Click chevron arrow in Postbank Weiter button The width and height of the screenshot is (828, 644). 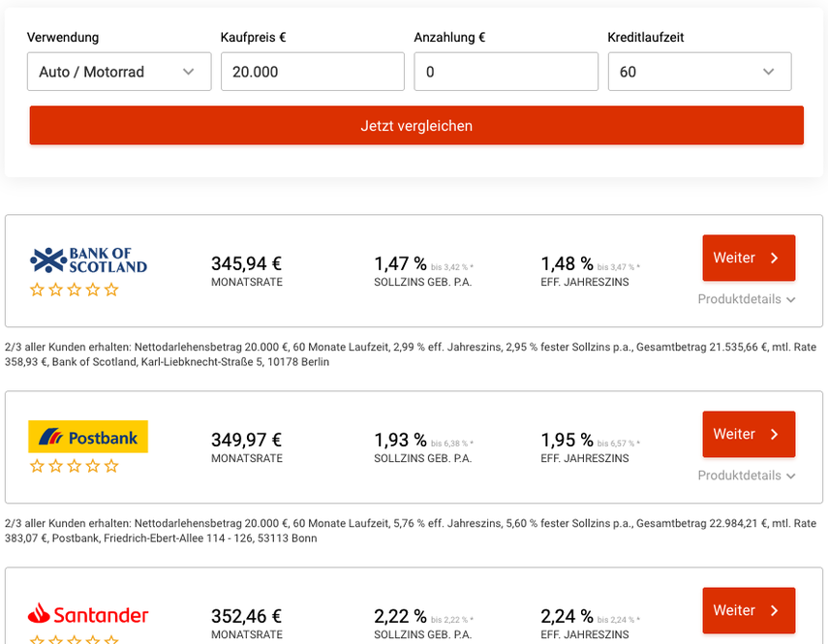pos(774,434)
